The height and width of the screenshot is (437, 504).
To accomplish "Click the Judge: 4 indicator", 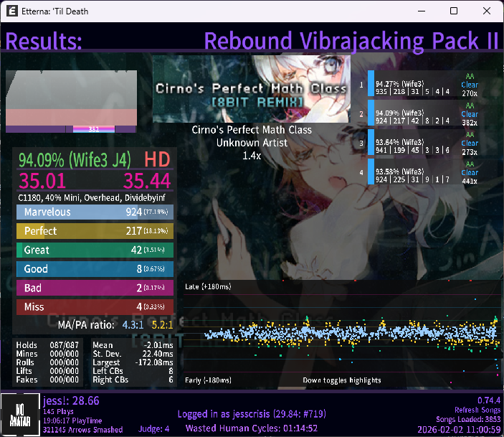I will click(x=155, y=429).
